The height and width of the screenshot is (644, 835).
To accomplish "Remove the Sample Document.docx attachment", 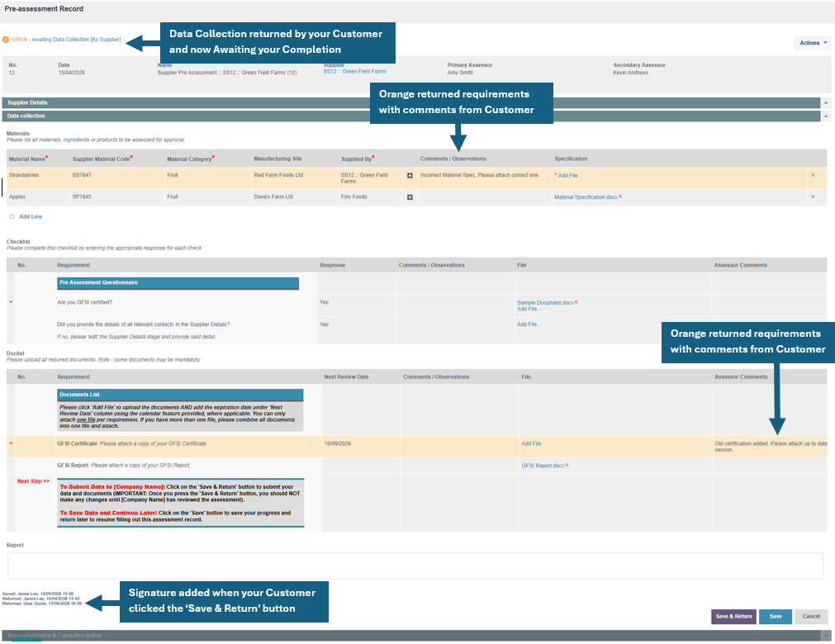I will 576,302.
